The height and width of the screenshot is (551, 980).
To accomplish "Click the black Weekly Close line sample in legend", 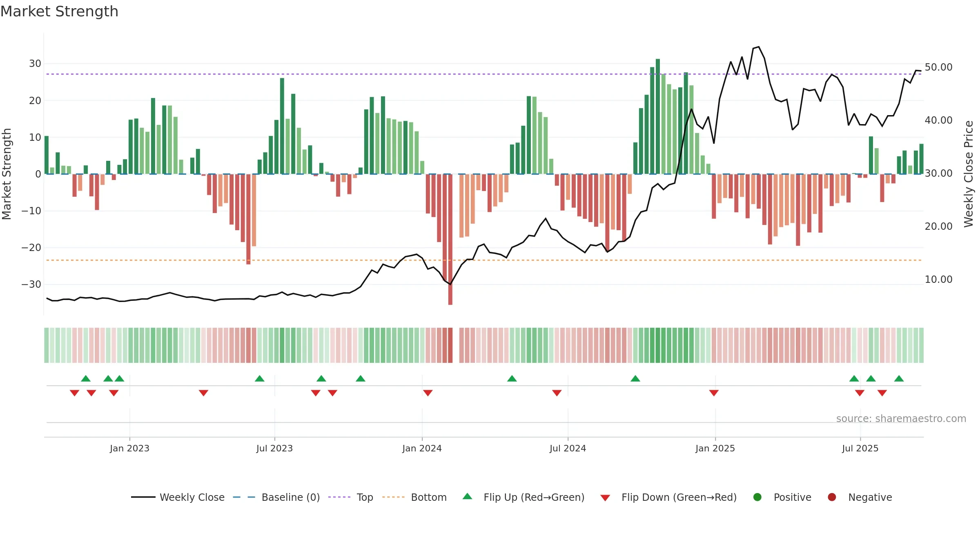I will 143,497.
